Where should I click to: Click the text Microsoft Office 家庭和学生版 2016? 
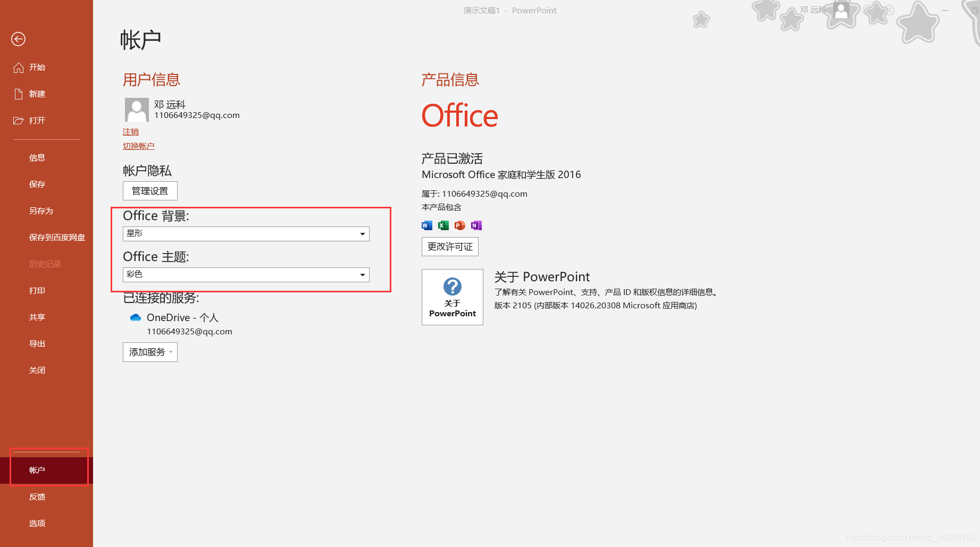point(501,175)
